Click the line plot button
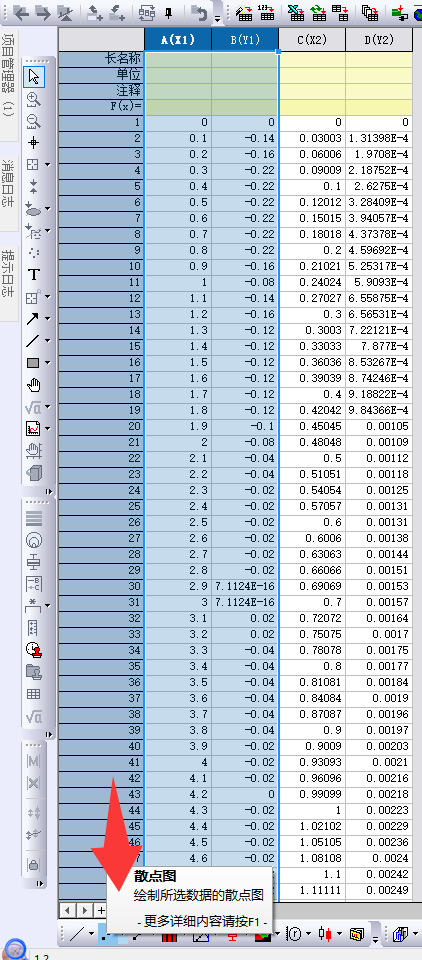Image resolution: width=422 pixels, height=960 pixels. click(x=77, y=934)
